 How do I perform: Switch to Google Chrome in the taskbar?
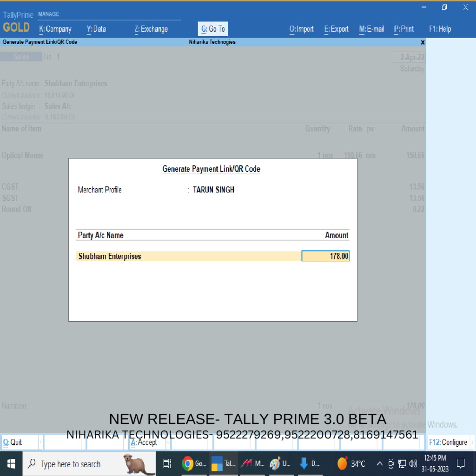tap(194, 463)
